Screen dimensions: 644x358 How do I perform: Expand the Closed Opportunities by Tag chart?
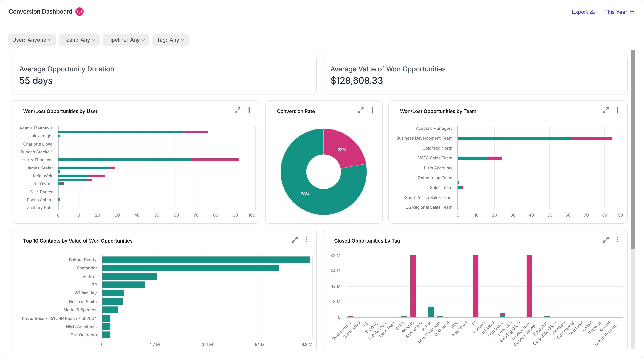pyautogui.click(x=606, y=240)
